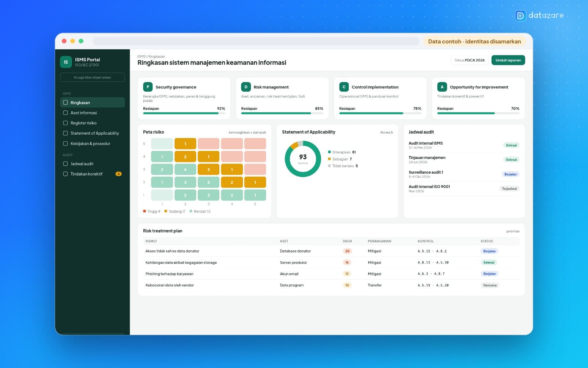
Task: Click the risk map cell showing 4
Action: 185,170
